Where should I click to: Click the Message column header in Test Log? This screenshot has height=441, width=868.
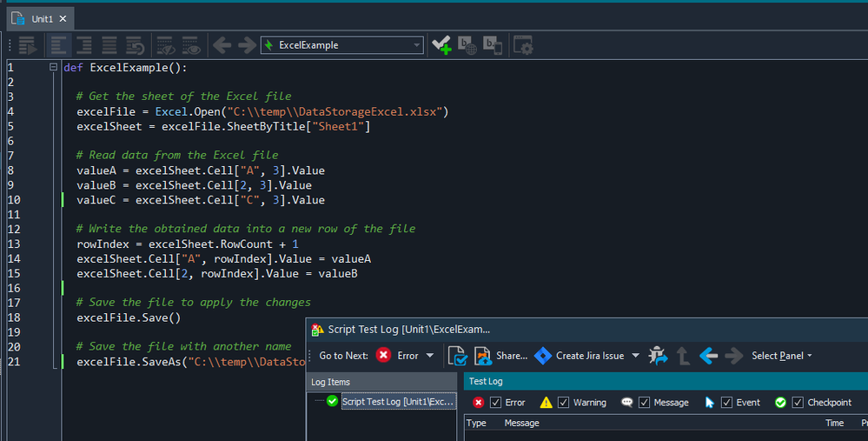[x=521, y=423]
